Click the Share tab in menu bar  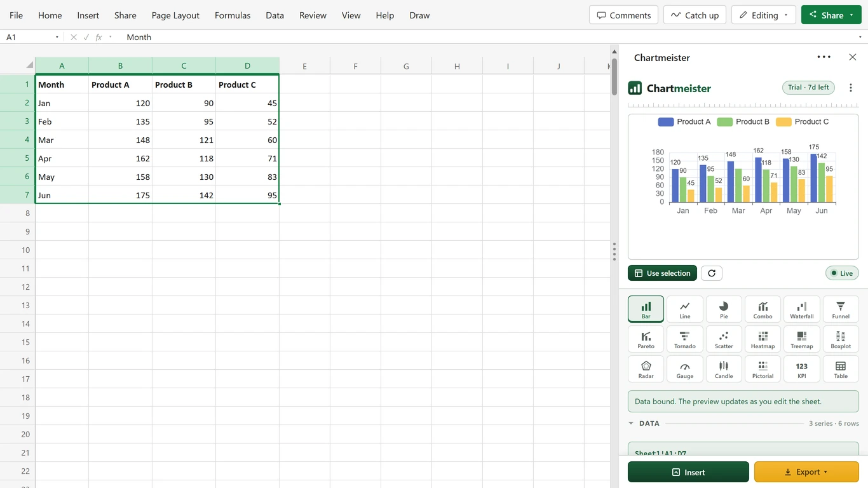click(125, 15)
